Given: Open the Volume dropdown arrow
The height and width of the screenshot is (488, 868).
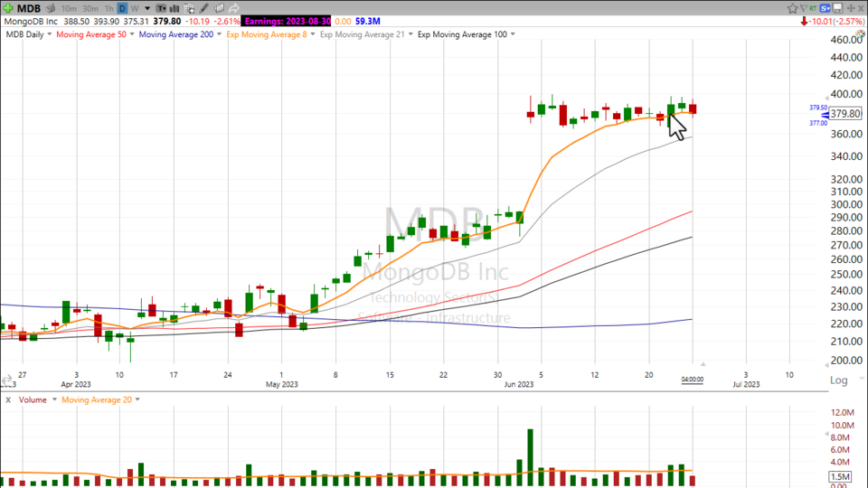Looking at the screenshot, I should click(54, 399).
